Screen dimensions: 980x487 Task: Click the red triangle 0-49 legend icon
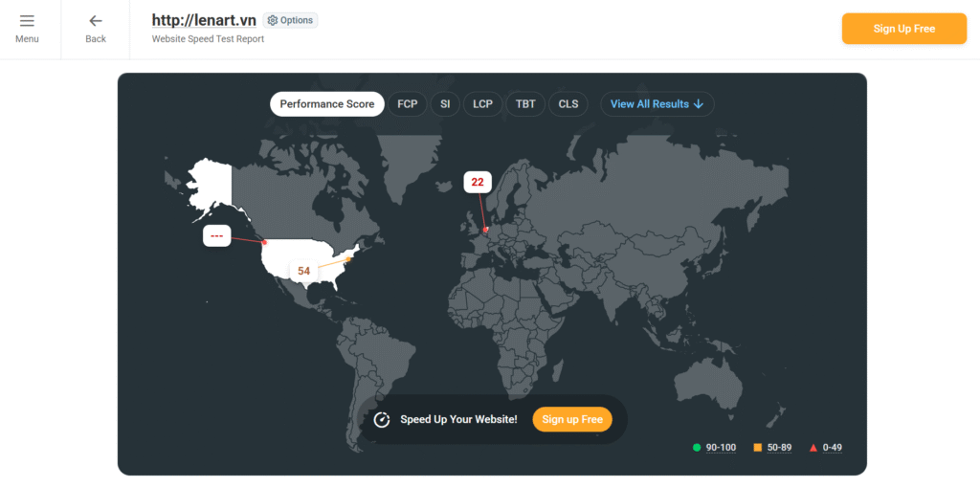813,448
